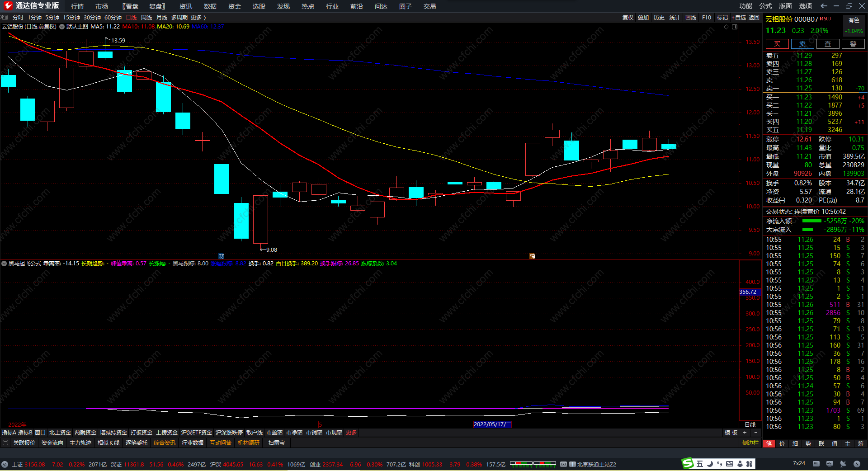The width and height of the screenshot is (868, 471).
Task: Click the lightning bolt icon in status bar
Action: (x=857, y=464)
